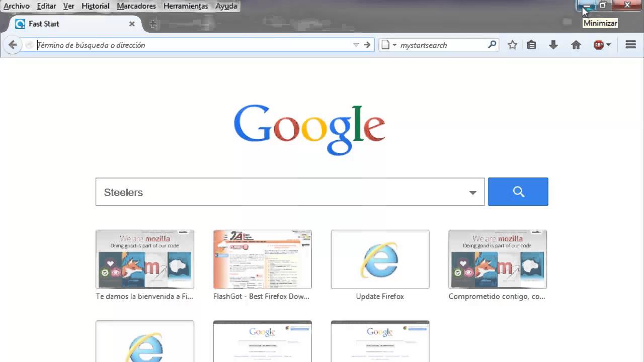The width and height of the screenshot is (644, 362).
Task: Bookmark this page with star icon
Action: coord(512,45)
